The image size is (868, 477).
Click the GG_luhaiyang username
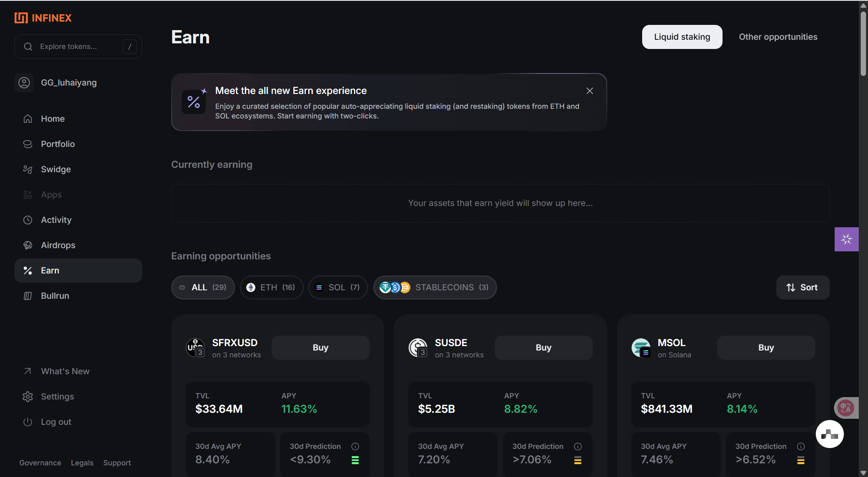coord(69,83)
